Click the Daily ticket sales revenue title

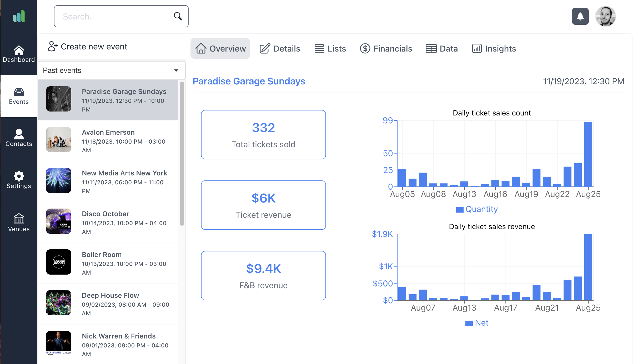(x=492, y=226)
